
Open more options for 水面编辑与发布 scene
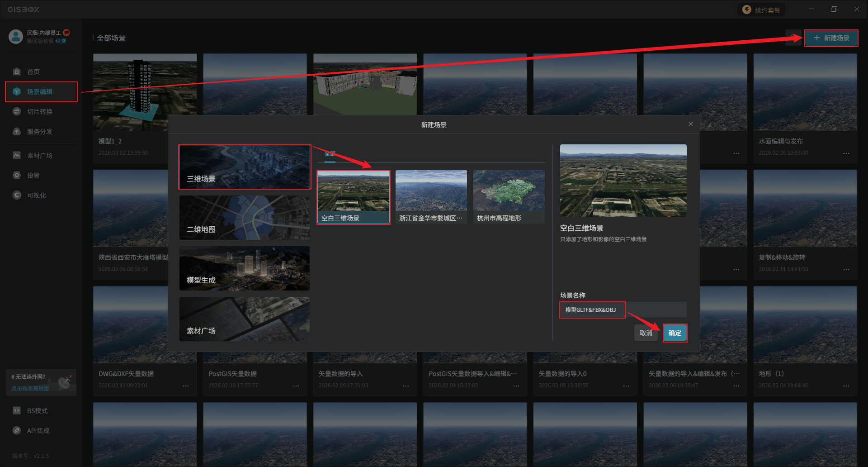click(846, 153)
